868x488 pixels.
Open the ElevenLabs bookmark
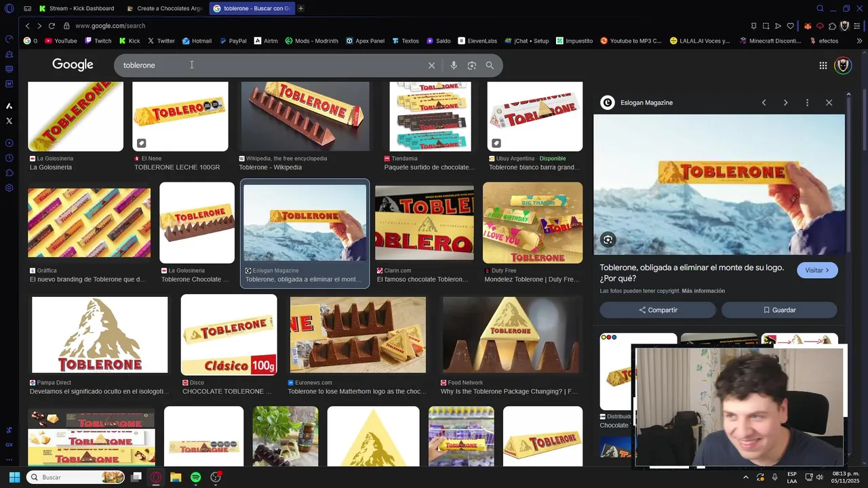coord(477,41)
